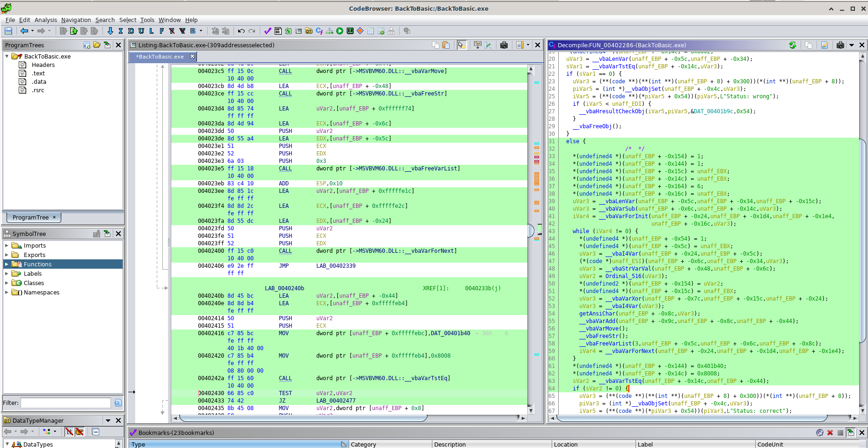Viewport: 868px width, 448px height.
Task: Save the program with the floppy disk icon
Action: click(x=8, y=31)
